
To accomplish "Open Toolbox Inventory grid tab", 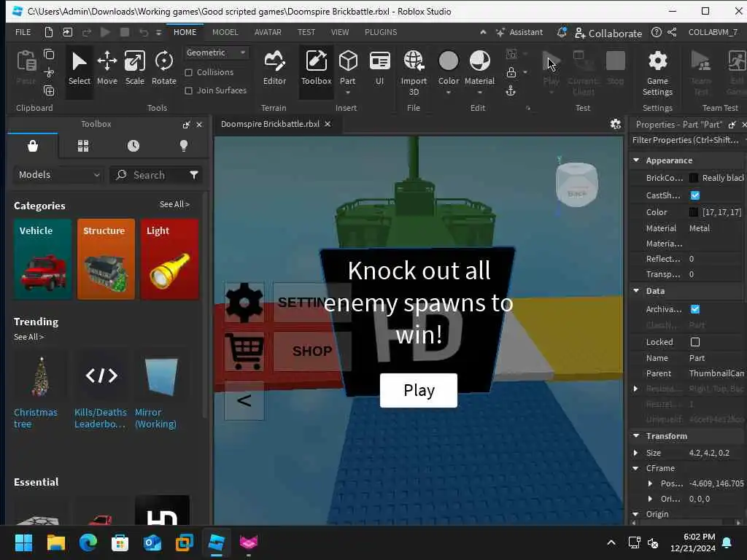I will pos(83,146).
